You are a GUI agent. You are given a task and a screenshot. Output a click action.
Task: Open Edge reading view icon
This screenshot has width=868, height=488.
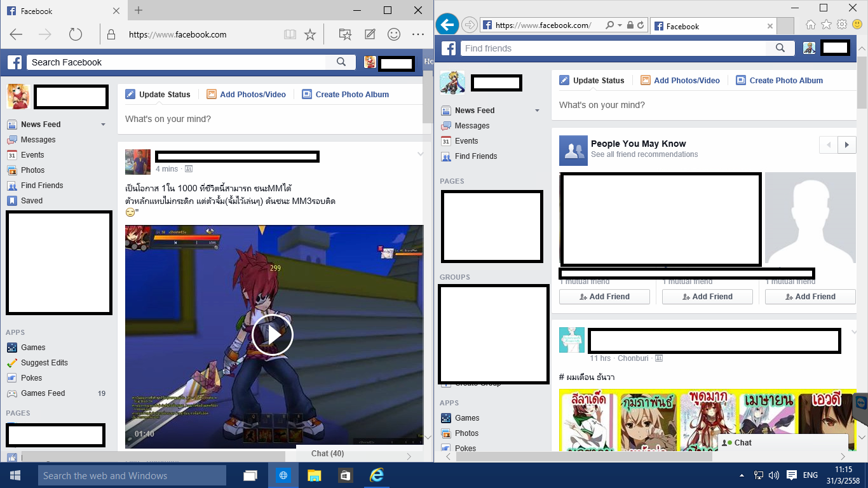point(290,34)
